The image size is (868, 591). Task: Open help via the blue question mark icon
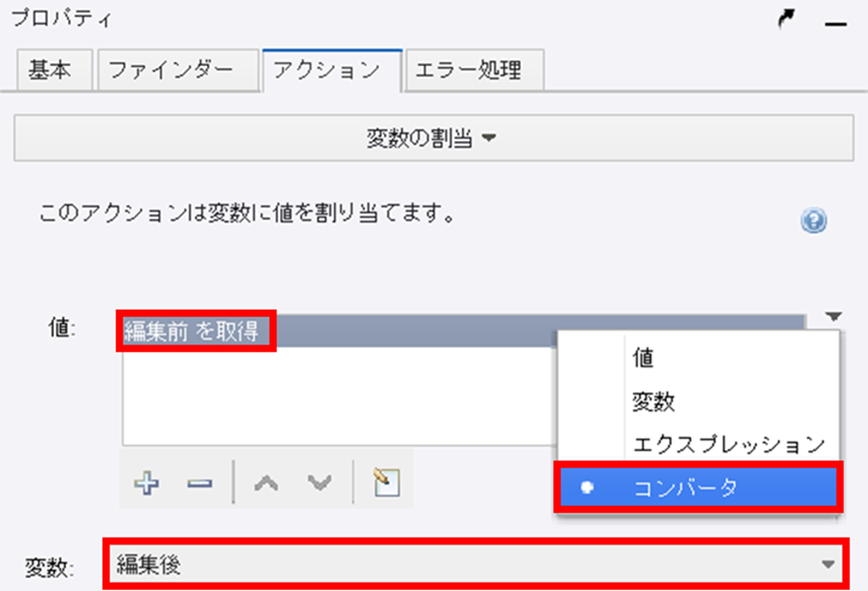(813, 221)
